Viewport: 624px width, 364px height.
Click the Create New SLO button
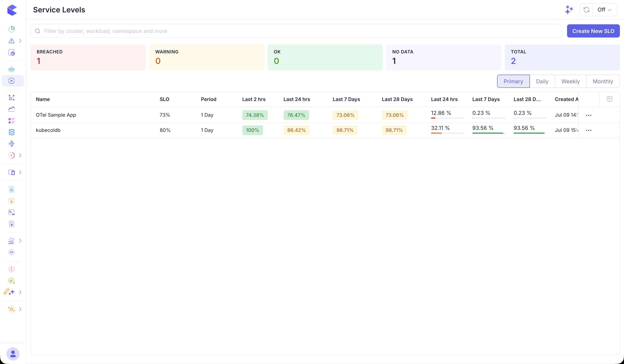(593, 31)
